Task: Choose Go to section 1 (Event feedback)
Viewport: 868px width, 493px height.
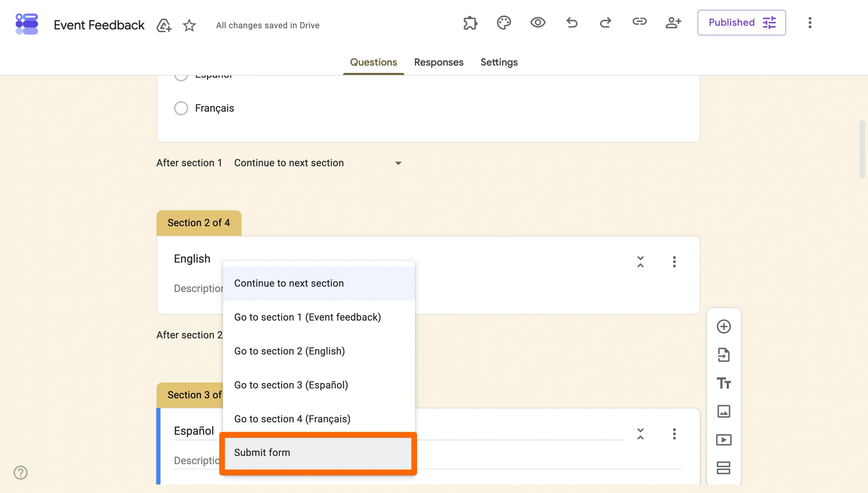Action: (319, 317)
